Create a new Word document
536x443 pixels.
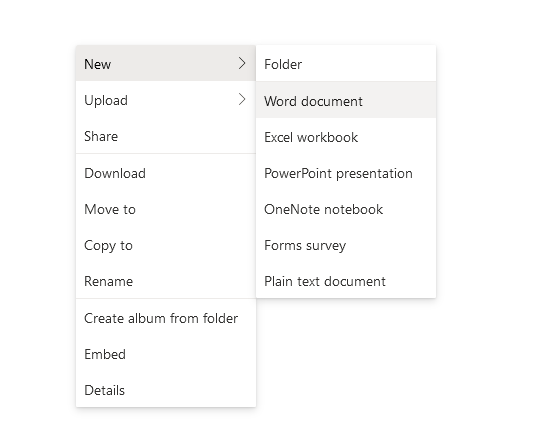(346, 100)
